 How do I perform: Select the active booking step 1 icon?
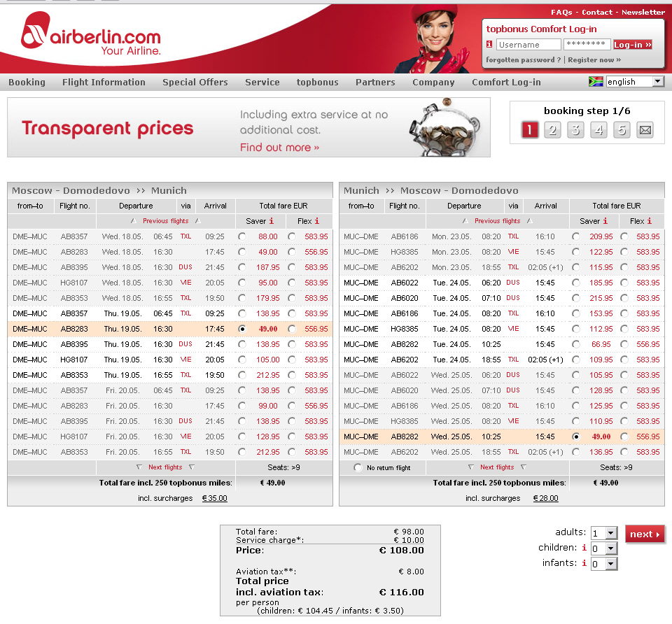[x=530, y=129]
